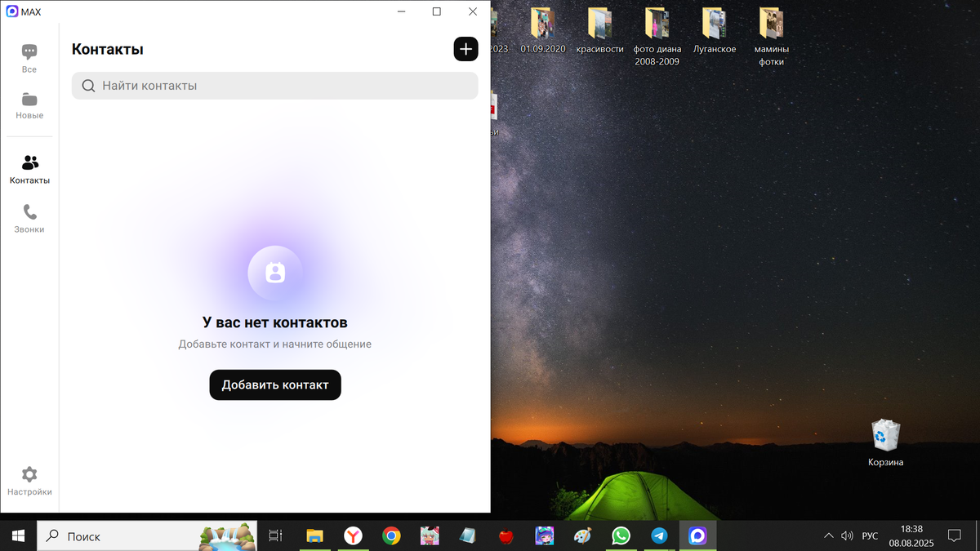The image size is (980, 551).
Task: Open the Все chats tab
Action: click(29, 59)
